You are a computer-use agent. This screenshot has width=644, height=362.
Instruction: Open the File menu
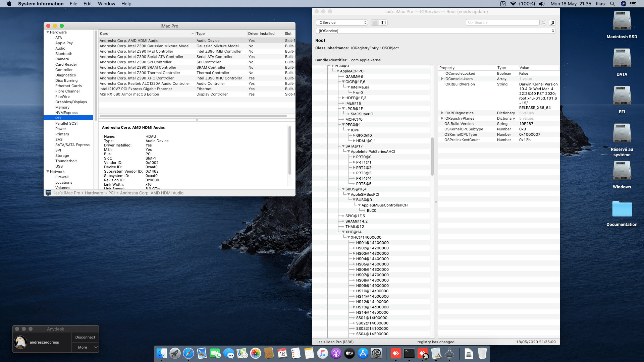(x=73, y=4)
